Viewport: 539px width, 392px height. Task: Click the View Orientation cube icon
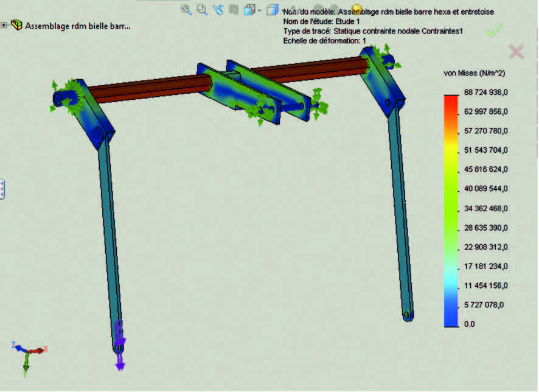tap(249, 10)
